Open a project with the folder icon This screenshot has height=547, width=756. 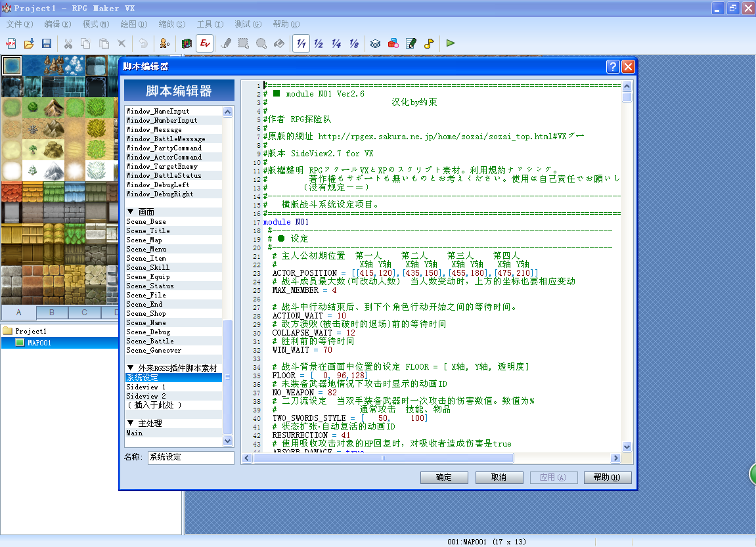click(29, 43)
